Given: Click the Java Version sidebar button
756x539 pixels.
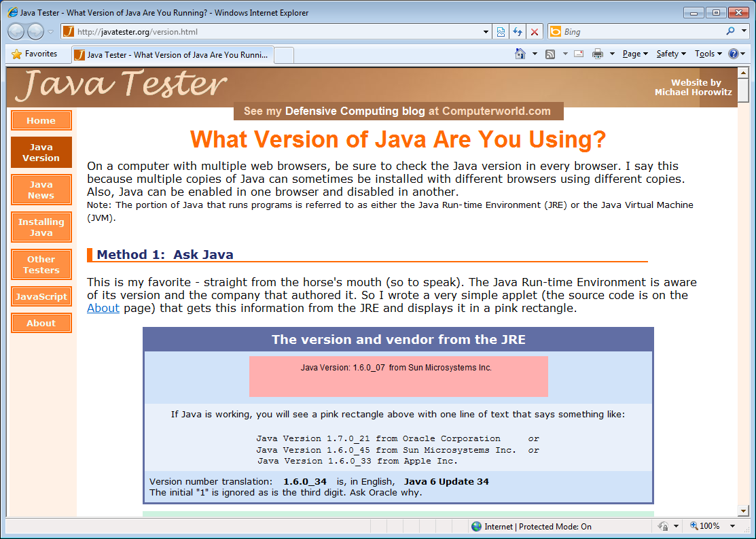Looking at the screenshot, I should pos(41,152).
